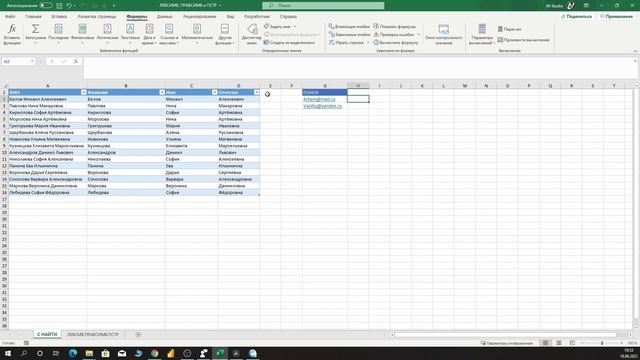Image resolution: width=640 pixels, height=360 pixels.
Task: Click the Share button
Action: (x=576, y=17)
